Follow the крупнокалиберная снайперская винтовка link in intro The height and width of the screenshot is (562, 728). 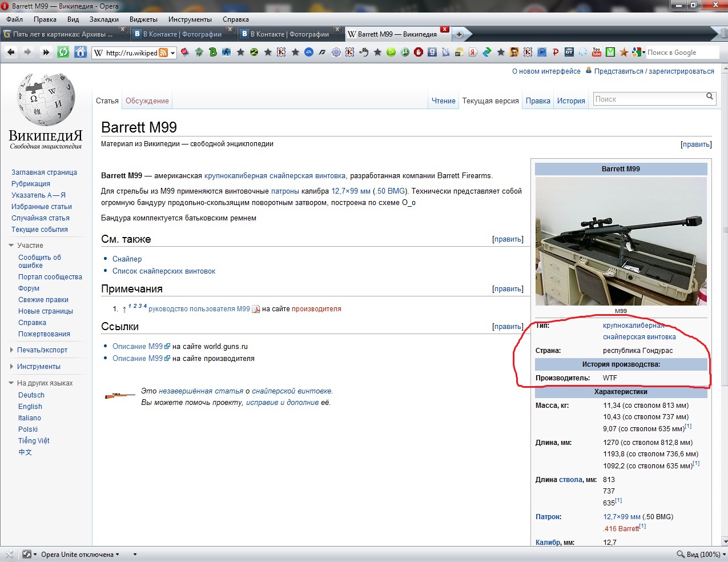point(275,176)
